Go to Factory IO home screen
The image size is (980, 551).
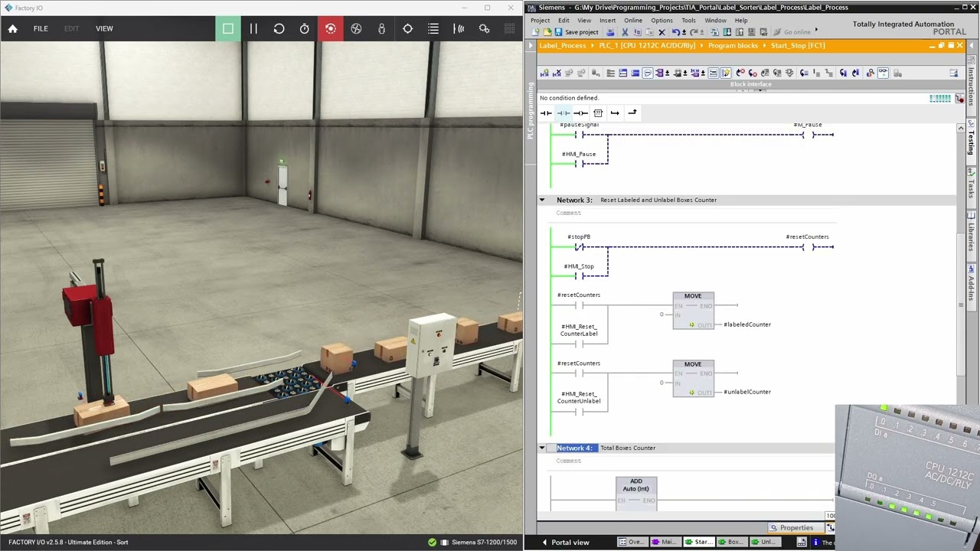click(12, 28)
